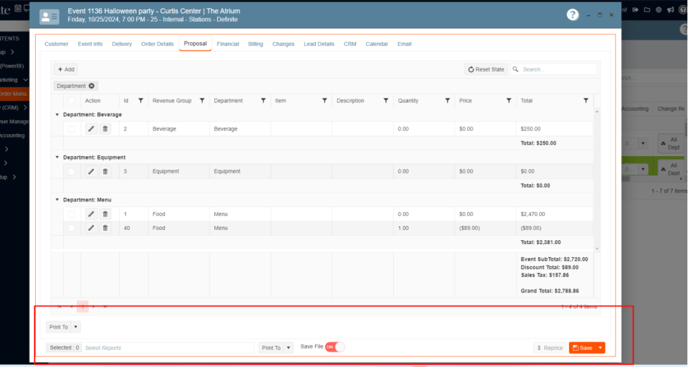This screenshot has width=688, height=367.
Task: Save the event with the orange Save button
Action: 583,348
